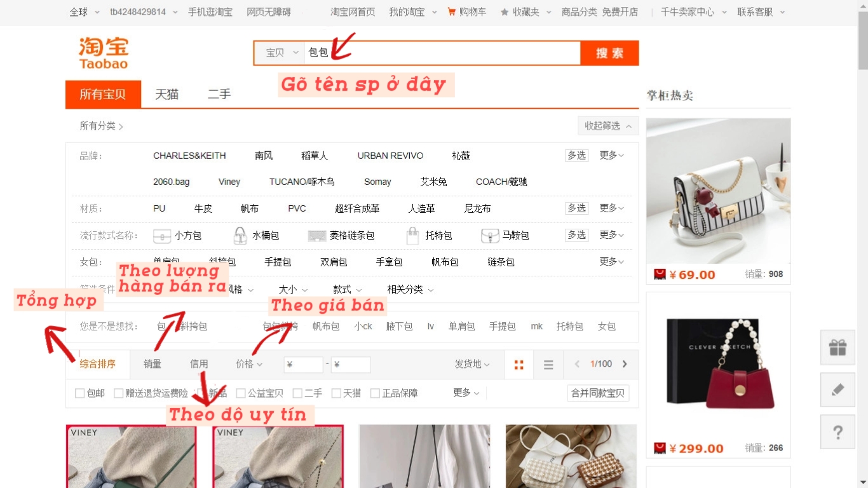Image resolution: width=868 pixels, height=488 pixels.
Task: Select the 菱格链条包 bag style
Action: [341, 236]
